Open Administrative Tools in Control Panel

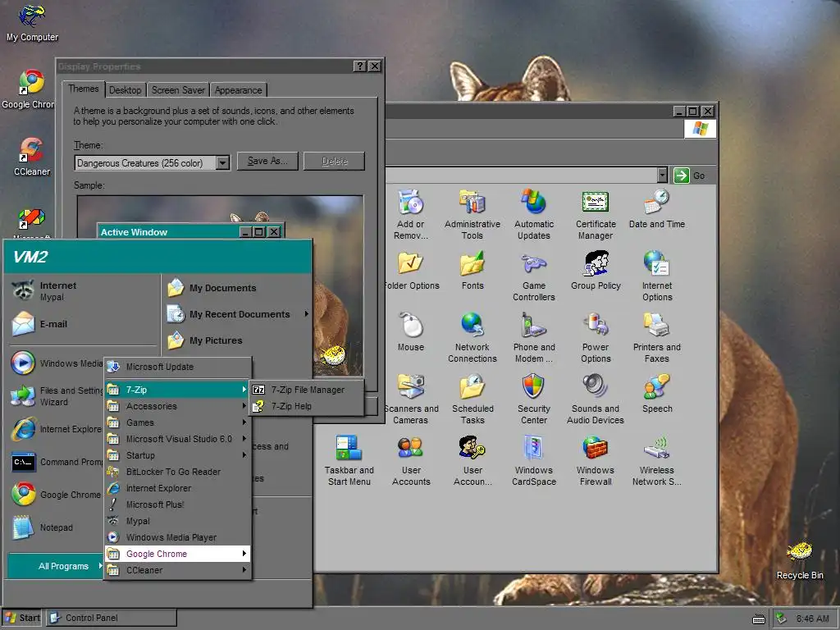(472, 214)
